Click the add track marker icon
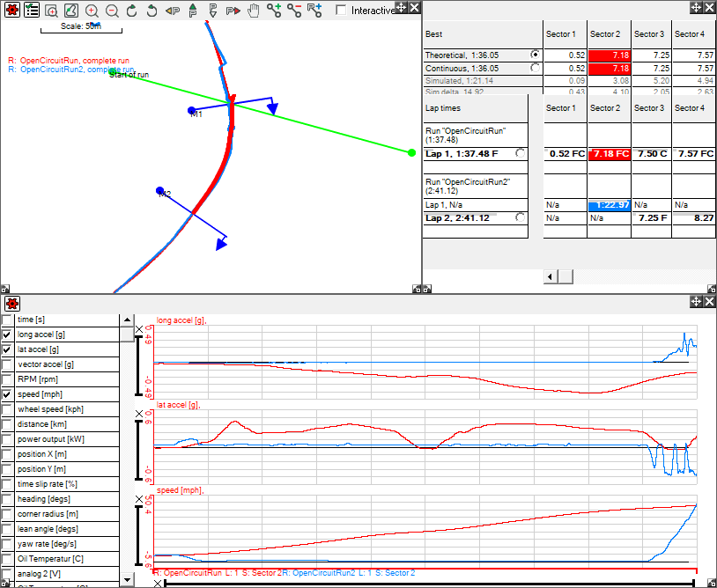 pos(274,11)
